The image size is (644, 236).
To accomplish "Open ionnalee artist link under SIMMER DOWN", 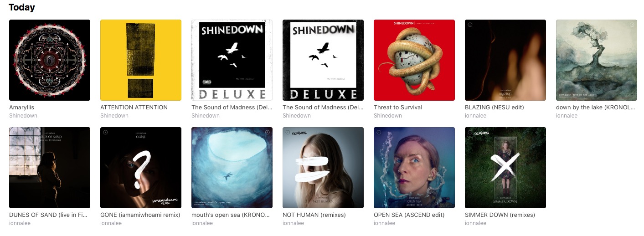I will (475, 223).
